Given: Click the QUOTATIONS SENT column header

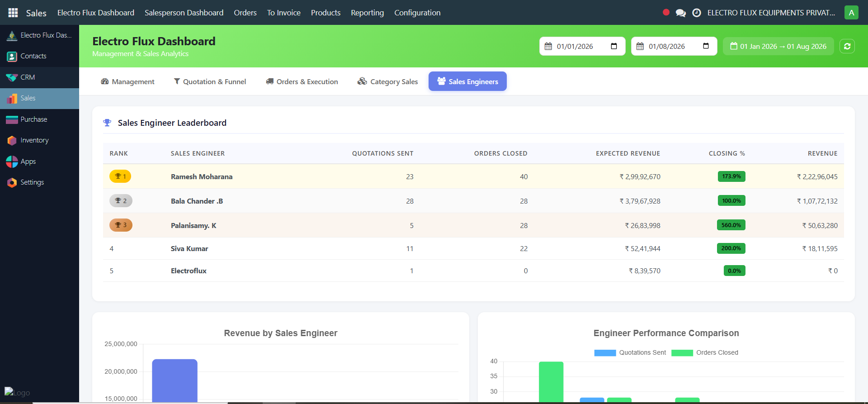Looking at the screenshot, I should pos(382,153).
